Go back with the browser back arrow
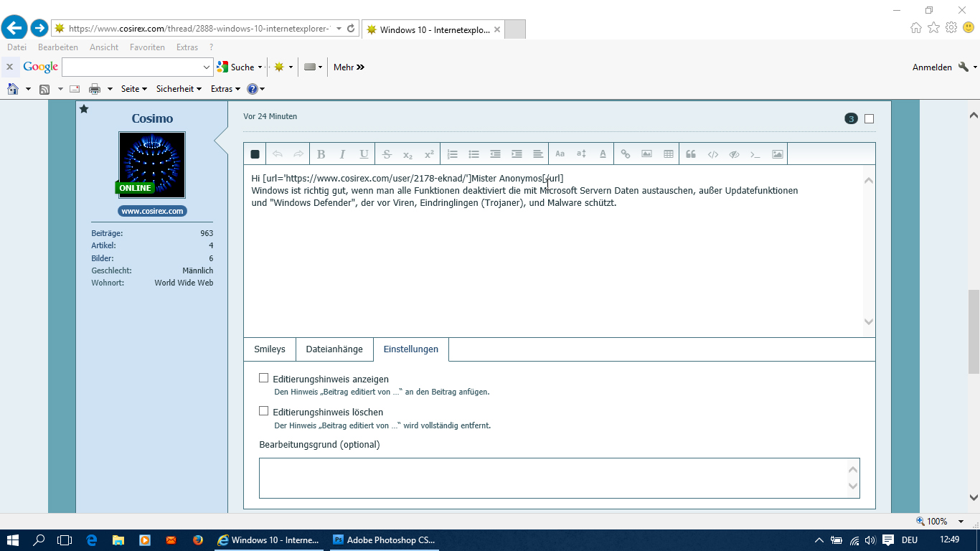Viewport: 980px width, 551px height. 14,28
